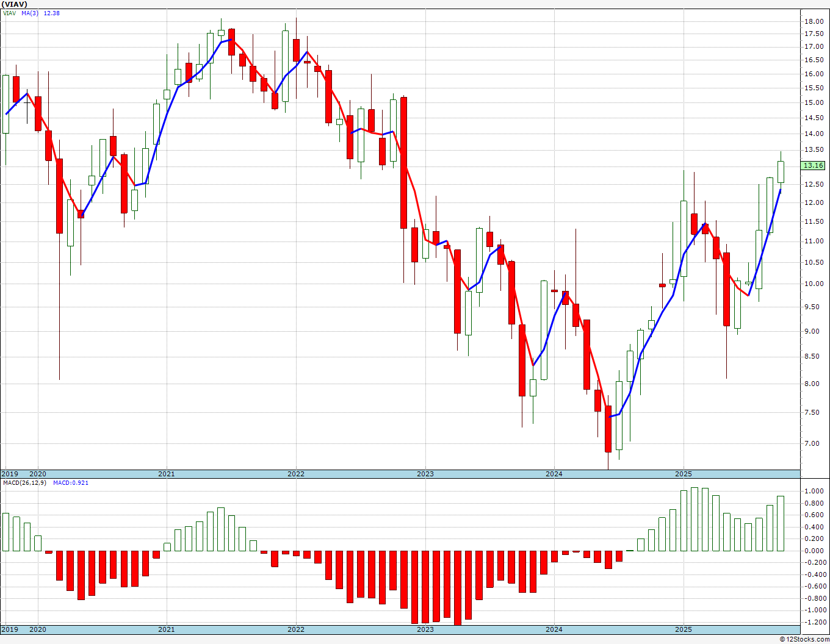This screenshot has width=830, height=644.
Task: Click the 15.00 price axis label
Action: [x=813, y=102]
